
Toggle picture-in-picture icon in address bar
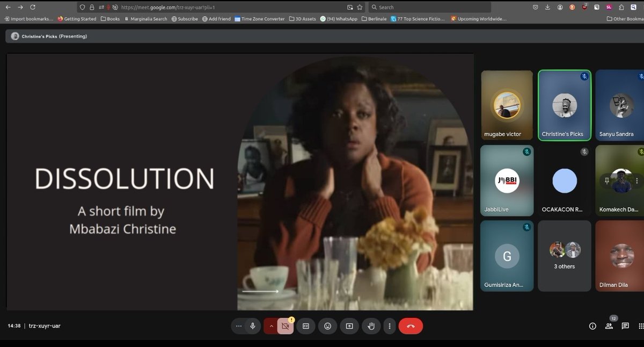350,8
